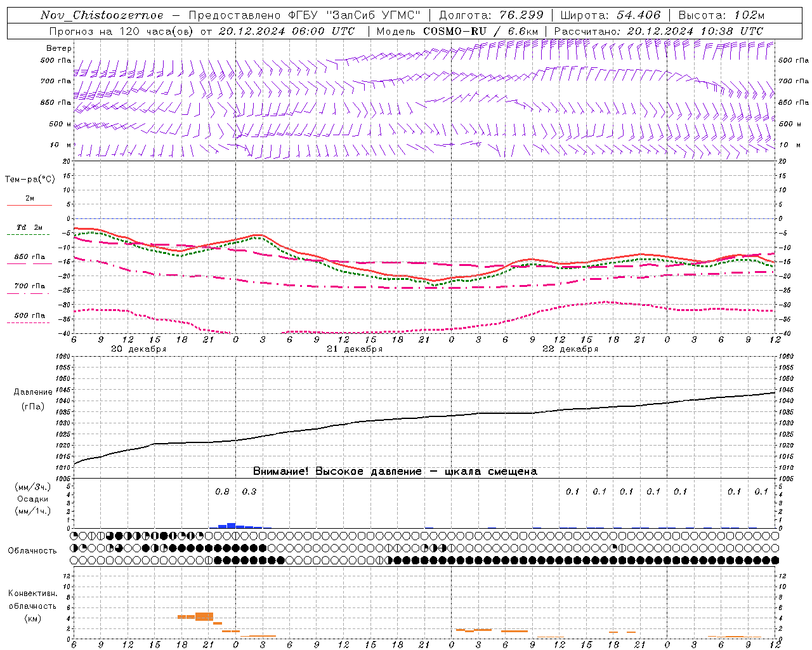Click the 700 гПа temperature legend entry

point(29,286)
